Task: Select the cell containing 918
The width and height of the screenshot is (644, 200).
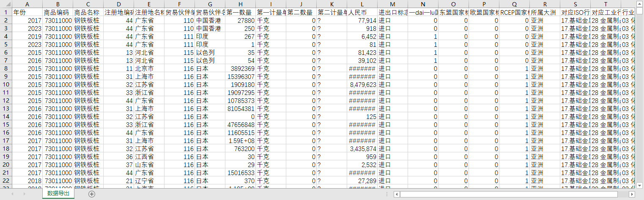Action: [362, 28]
